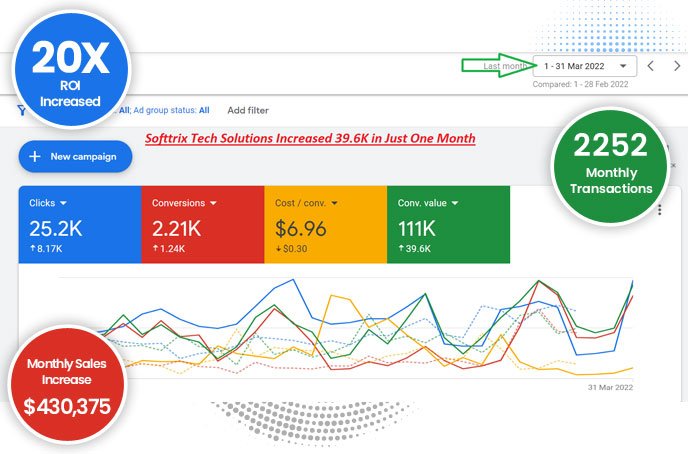689x454 pixels.
Task: Click the Softtrix Tech Solutions headline text
Action: (x=310, y=138)
